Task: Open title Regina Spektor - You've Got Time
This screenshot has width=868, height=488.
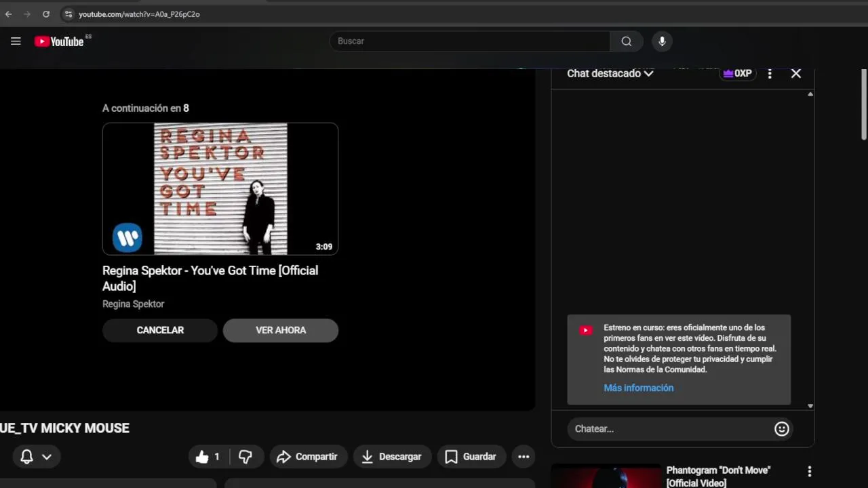Action: [x=210, y=278]
